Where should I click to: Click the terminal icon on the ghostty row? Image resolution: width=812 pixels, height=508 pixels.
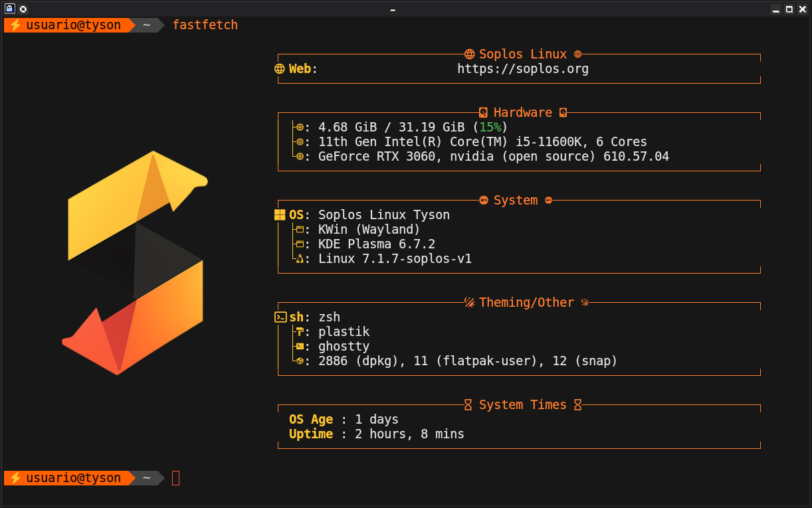(300, 347)
